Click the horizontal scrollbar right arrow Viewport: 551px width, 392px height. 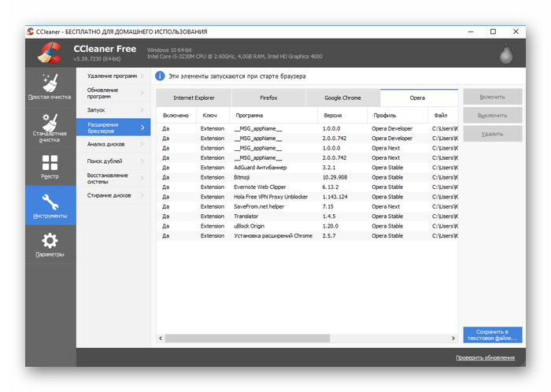[453, 338]
